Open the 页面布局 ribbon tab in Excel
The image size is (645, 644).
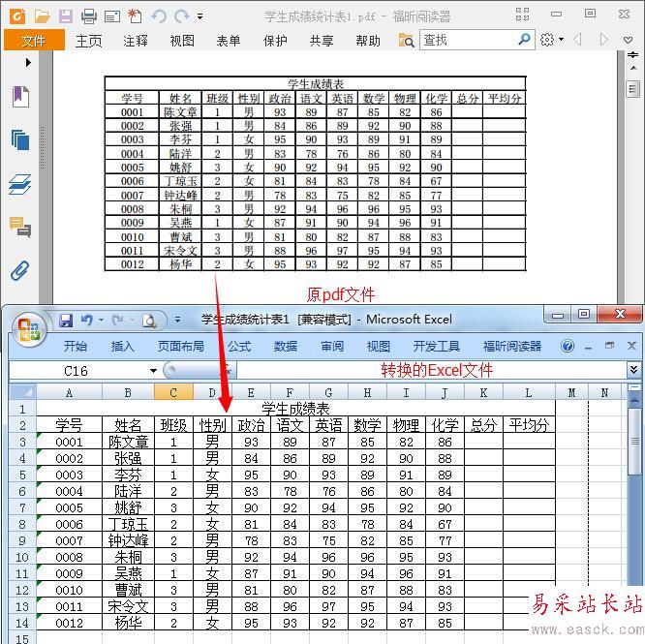click(x=181, y=347)
